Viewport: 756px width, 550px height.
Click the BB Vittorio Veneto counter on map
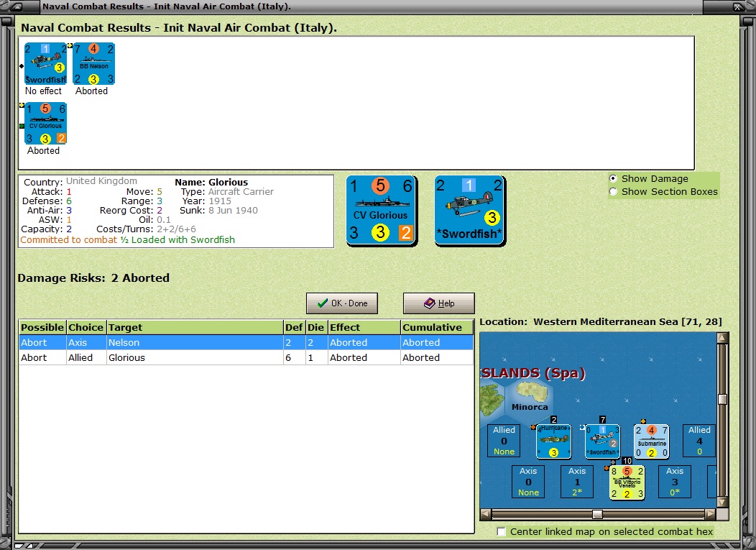coord(627,482)
